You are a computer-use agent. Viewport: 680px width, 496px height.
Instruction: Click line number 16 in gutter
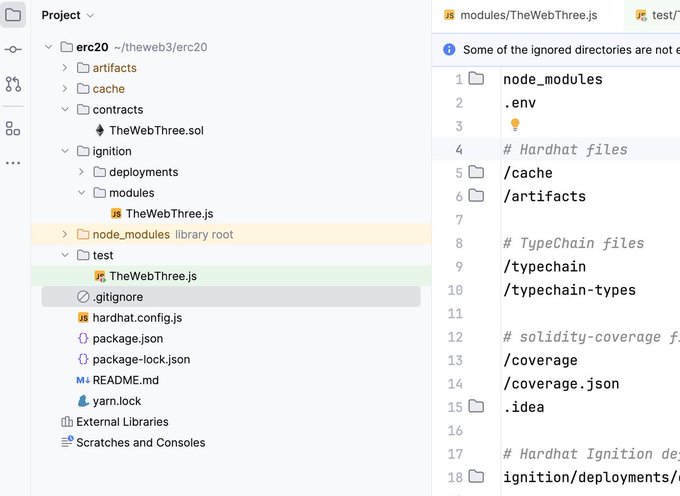[455, 431]
